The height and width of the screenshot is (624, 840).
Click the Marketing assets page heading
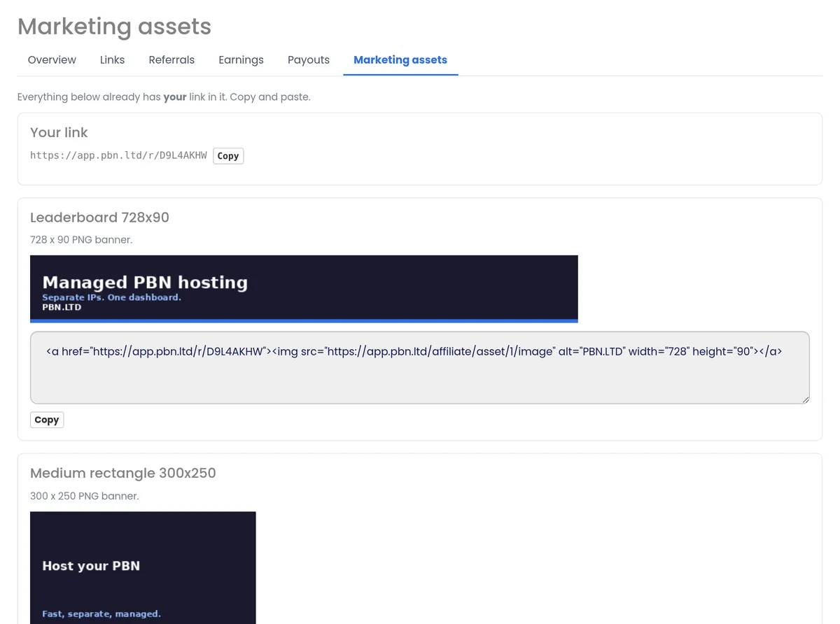(x=114, y=27)
